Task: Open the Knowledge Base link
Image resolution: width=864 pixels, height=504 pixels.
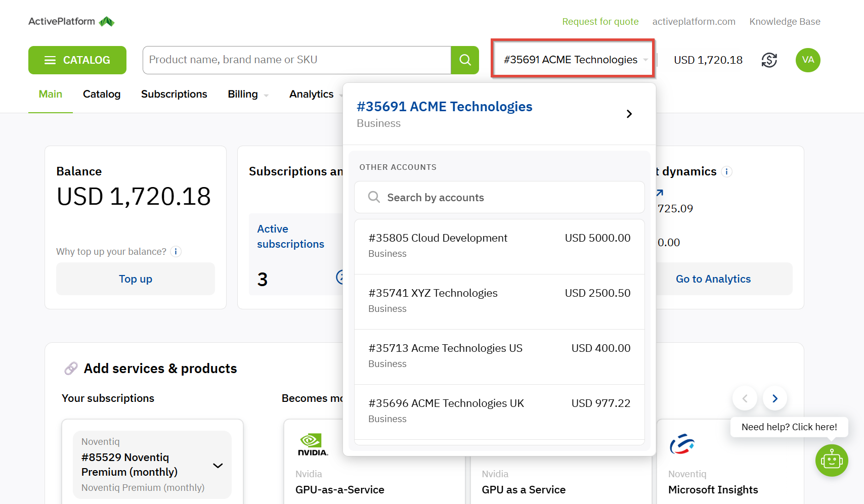Action: coord(785,22)
